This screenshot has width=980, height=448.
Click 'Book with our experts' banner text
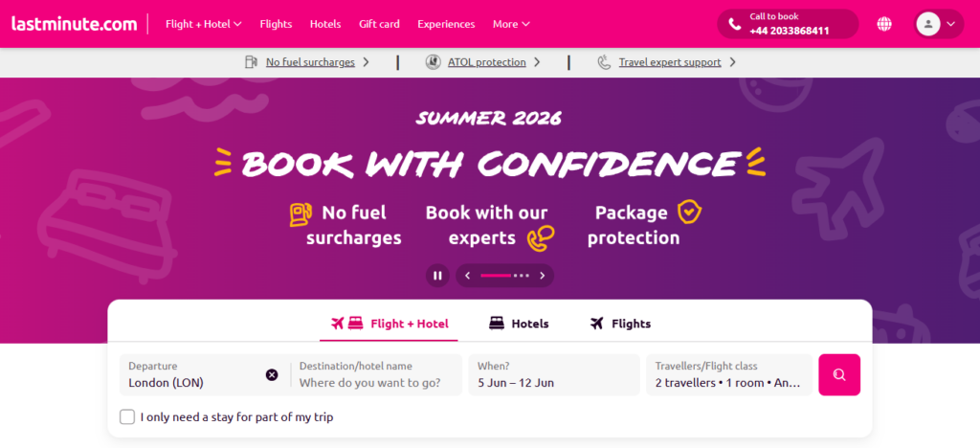pyautogui.click(x=486, y=225)
